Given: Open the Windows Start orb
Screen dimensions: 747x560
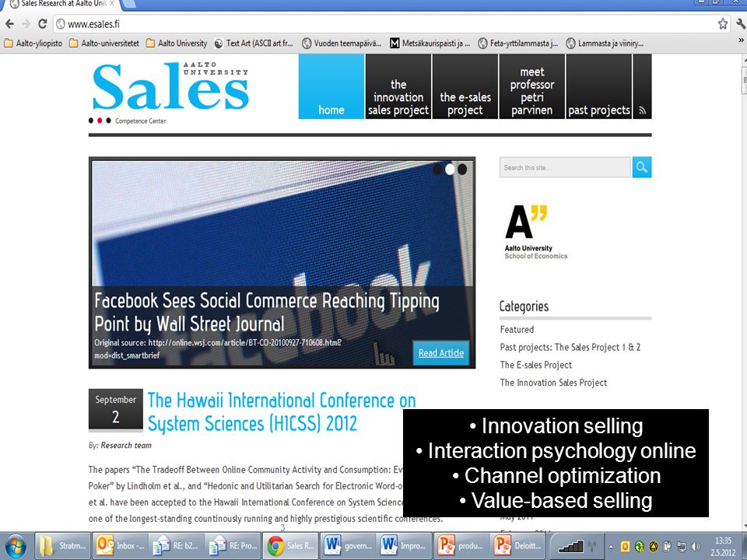Looking at the screenshot, I should pos(16,546).
